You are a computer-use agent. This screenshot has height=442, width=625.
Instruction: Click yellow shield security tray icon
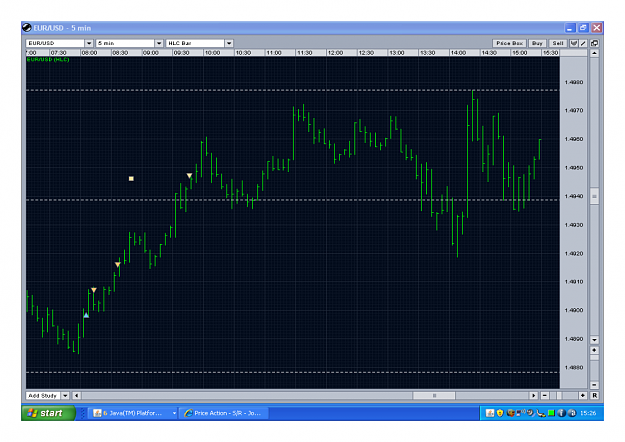point(500,413)
